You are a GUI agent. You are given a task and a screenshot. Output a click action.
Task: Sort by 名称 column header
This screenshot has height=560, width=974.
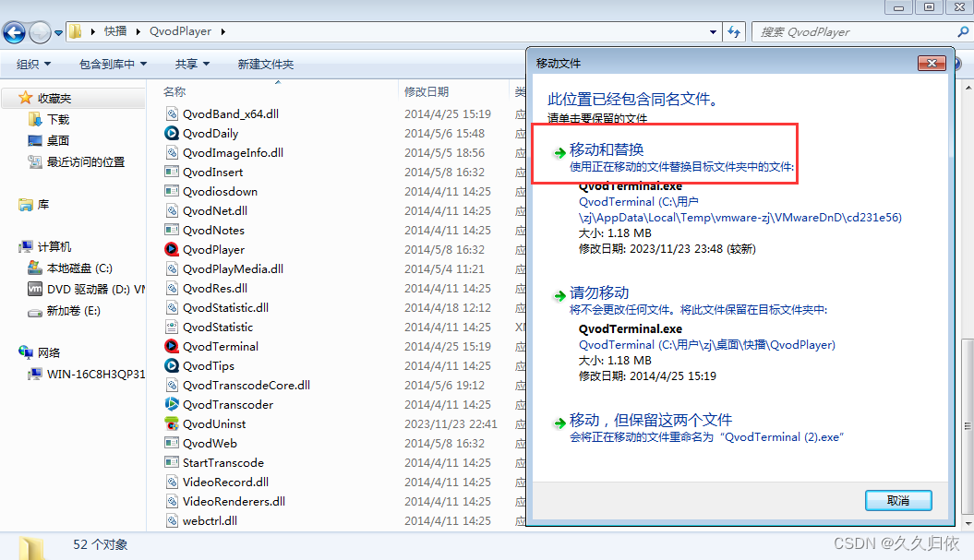click(x=174, y=92)
